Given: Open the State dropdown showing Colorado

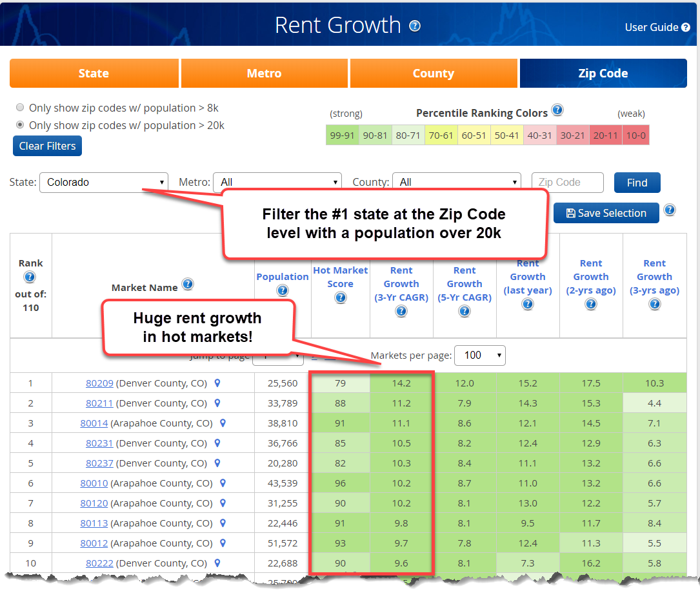Looking at the screenshot, I should (x=104, y=183).
